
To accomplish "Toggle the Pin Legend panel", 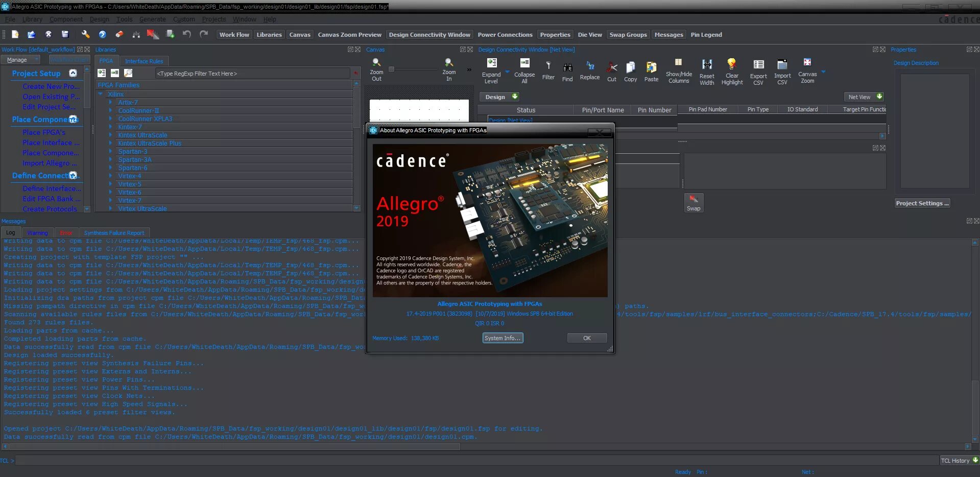I will [x=706, y=35].
